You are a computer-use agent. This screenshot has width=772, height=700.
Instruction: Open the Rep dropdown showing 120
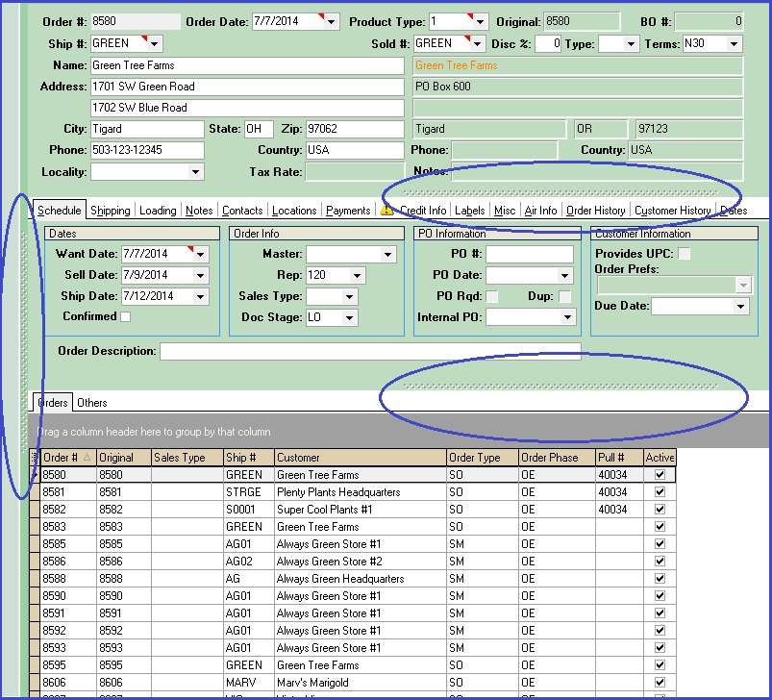(x=357, y=275)
